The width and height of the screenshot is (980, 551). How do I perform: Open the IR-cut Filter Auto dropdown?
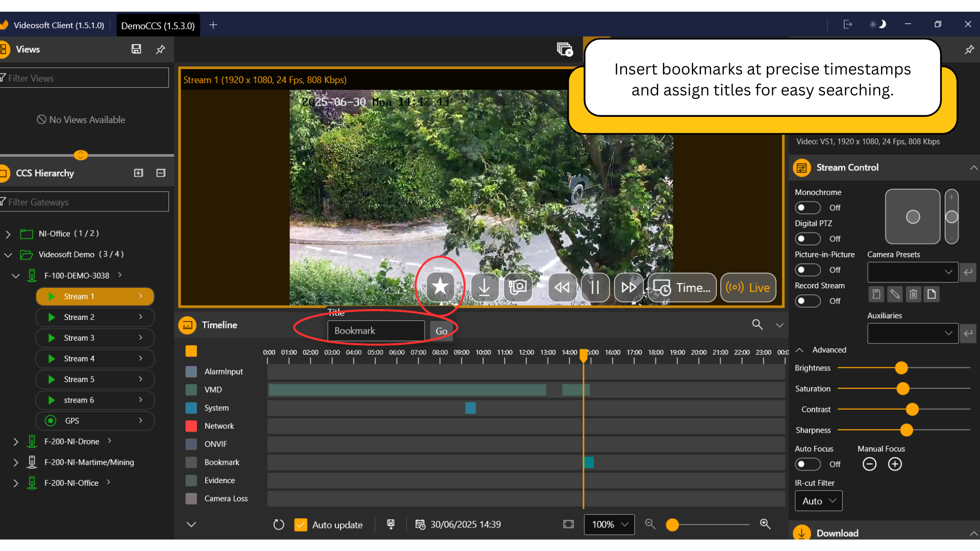point(818,501)
